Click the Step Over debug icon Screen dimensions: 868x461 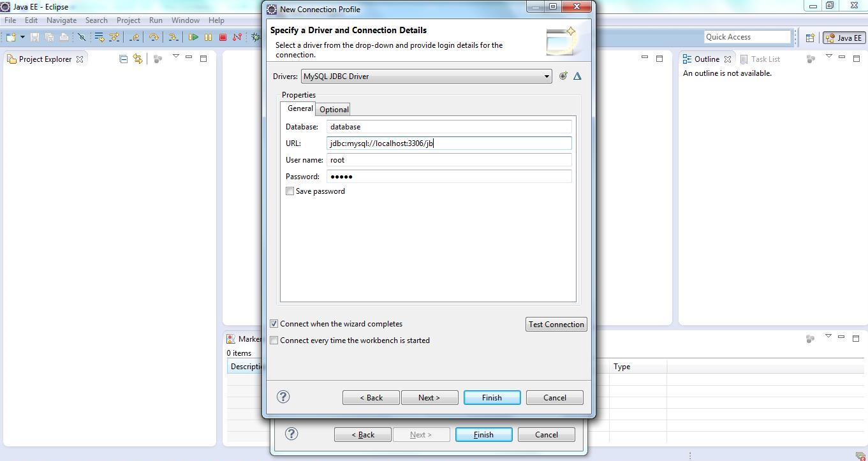click(154, 37)
